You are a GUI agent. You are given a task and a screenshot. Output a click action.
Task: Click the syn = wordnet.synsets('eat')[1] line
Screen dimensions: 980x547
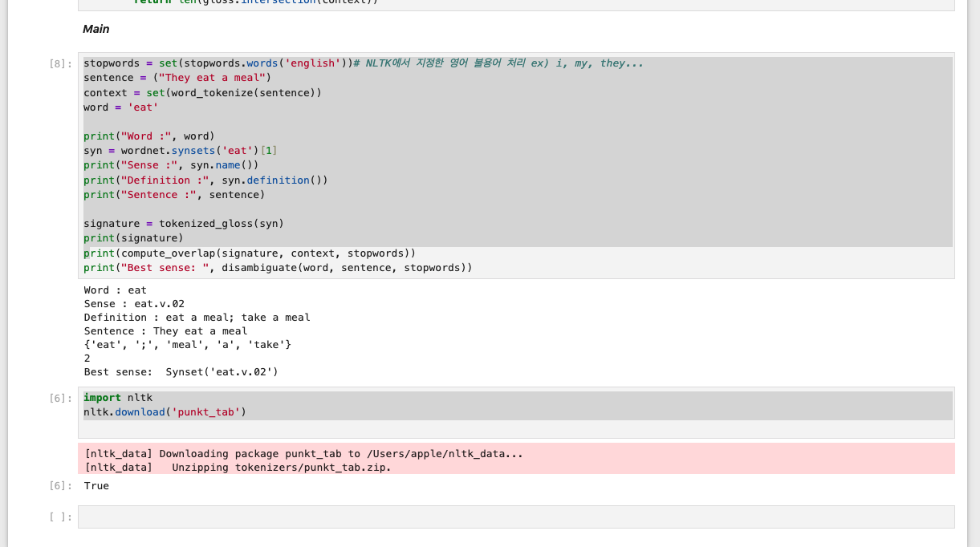[x=181, y=151]
